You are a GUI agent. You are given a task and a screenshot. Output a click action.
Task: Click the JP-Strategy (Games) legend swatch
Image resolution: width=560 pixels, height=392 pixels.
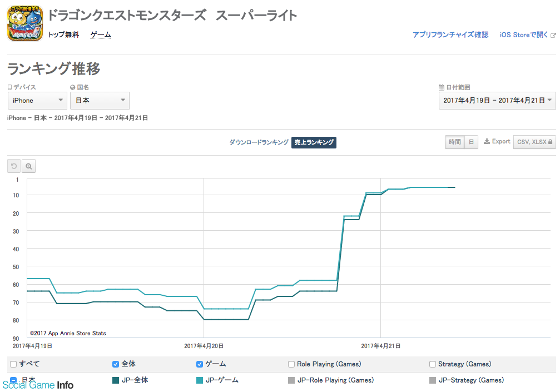pos(433,380)
